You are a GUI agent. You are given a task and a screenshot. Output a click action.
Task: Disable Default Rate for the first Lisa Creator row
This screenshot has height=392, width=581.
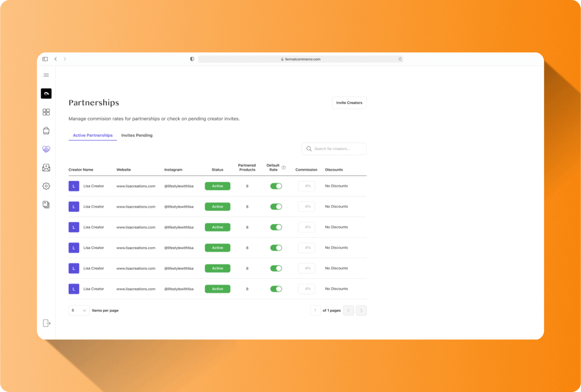point(276,186)
